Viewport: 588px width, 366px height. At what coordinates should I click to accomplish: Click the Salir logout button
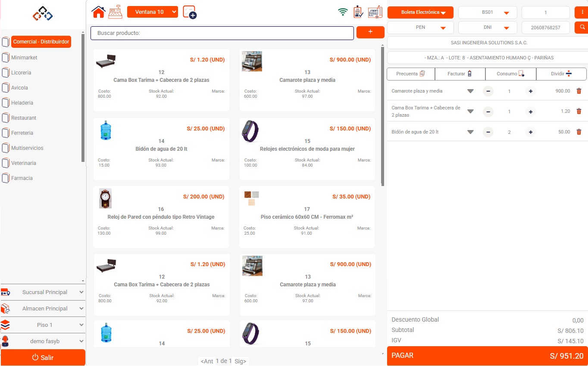pyautogui.click(x=43, y=357)
